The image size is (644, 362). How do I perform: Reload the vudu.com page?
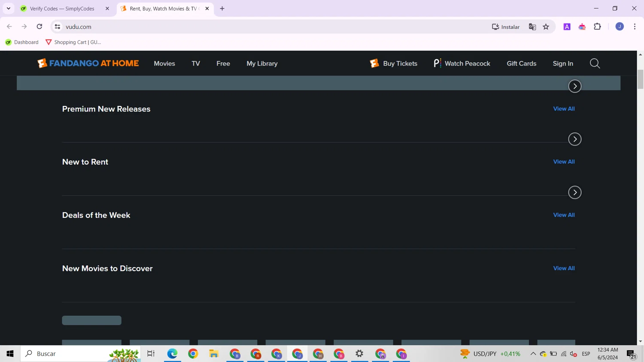pos(39,27)
